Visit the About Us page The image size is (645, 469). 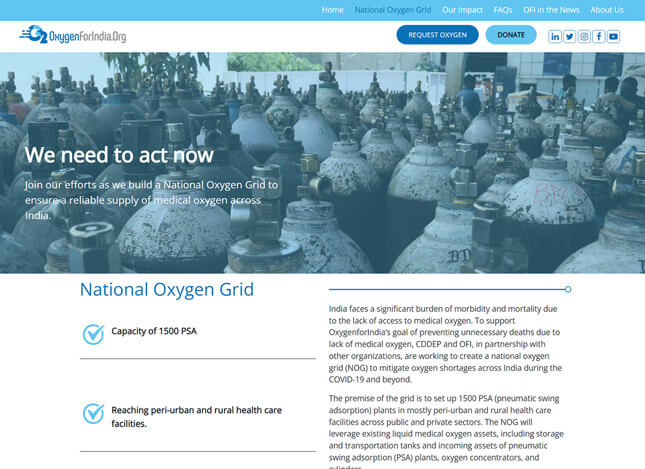tap(607, 10)
